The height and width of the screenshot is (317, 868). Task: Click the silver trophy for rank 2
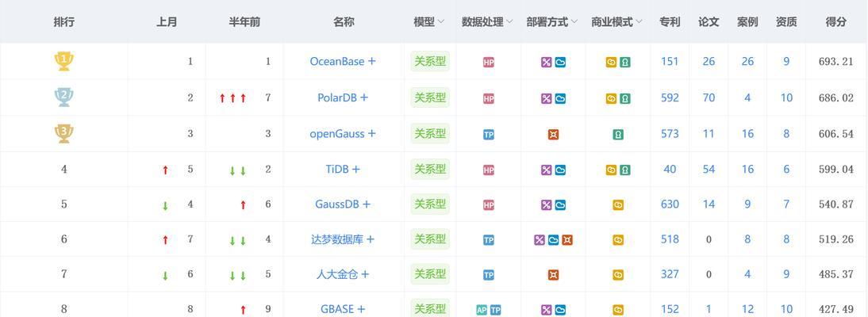[x=64, y=97]
